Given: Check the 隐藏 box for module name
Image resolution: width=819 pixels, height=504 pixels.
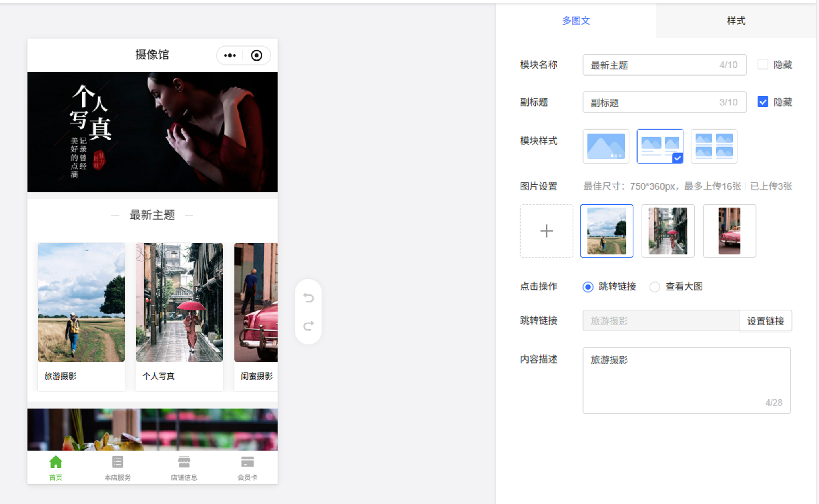Looking at the screenshot, I should coord(763,64).
